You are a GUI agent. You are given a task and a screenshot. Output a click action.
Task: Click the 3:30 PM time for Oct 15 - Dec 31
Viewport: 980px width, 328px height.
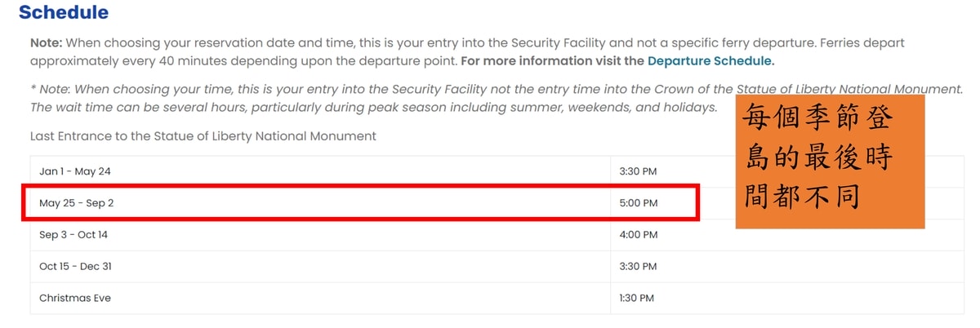click(x=639, y=267)
